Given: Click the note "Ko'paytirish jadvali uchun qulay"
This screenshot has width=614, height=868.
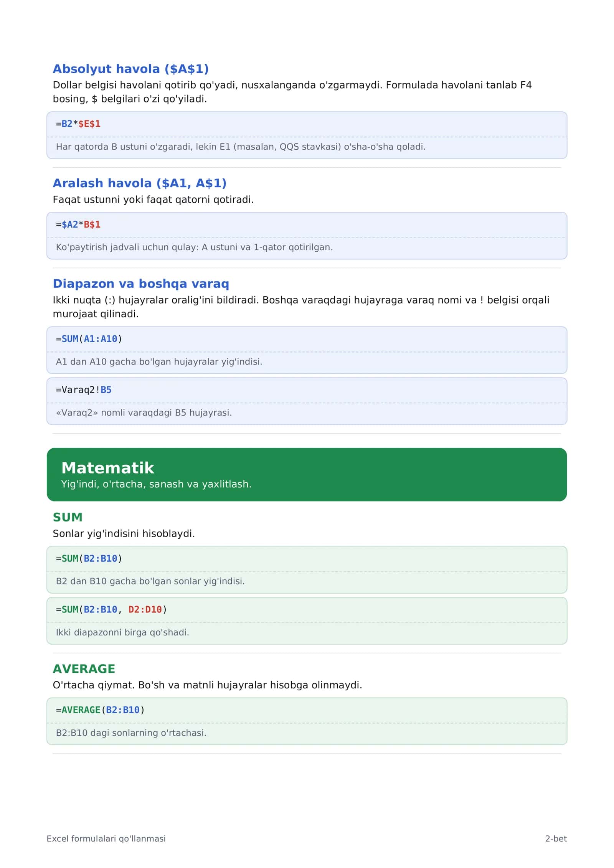Looking at the screenshot, I should click(x=194, y=247).
